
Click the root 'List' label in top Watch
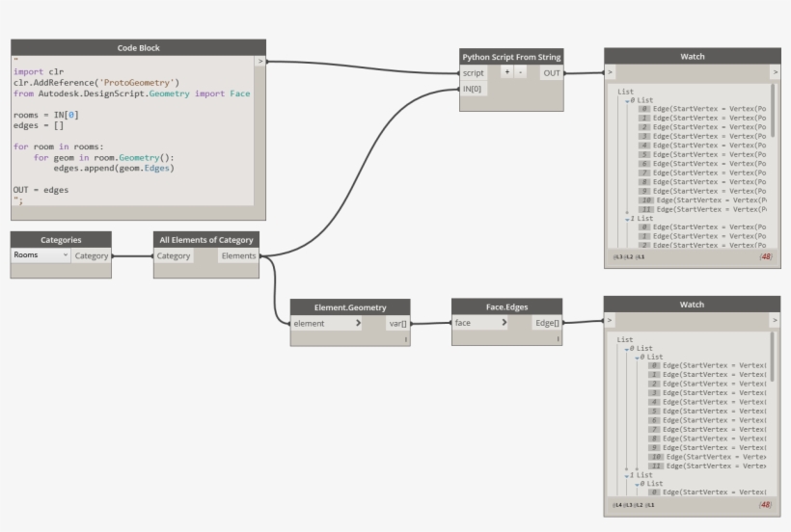point(625,92)
